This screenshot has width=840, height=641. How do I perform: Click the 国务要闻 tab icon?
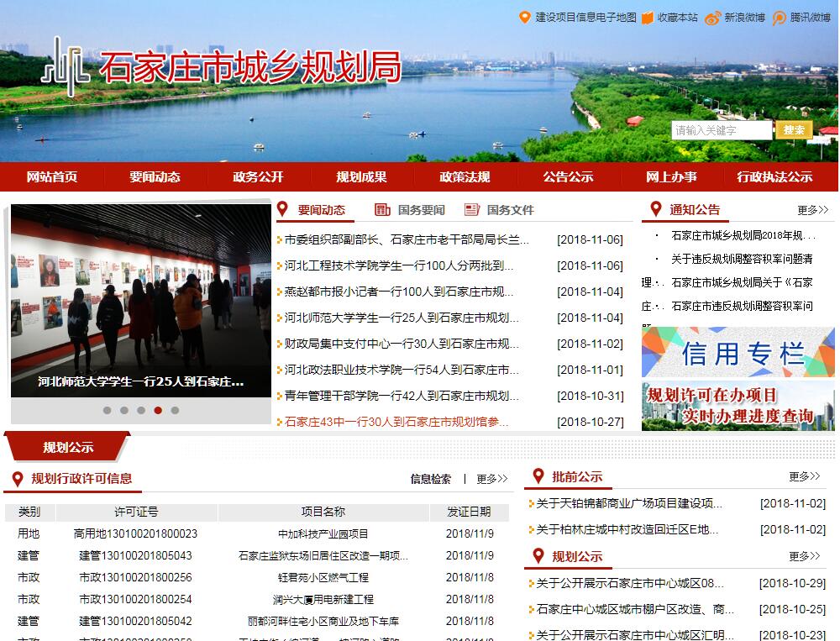point(383,210)
